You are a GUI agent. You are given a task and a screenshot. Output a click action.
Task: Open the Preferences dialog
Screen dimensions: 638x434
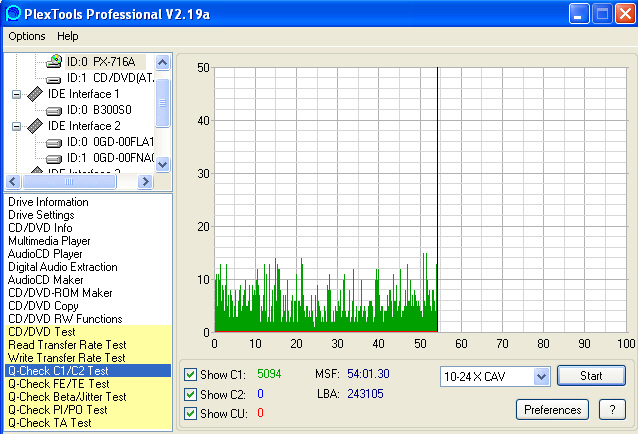552,410
